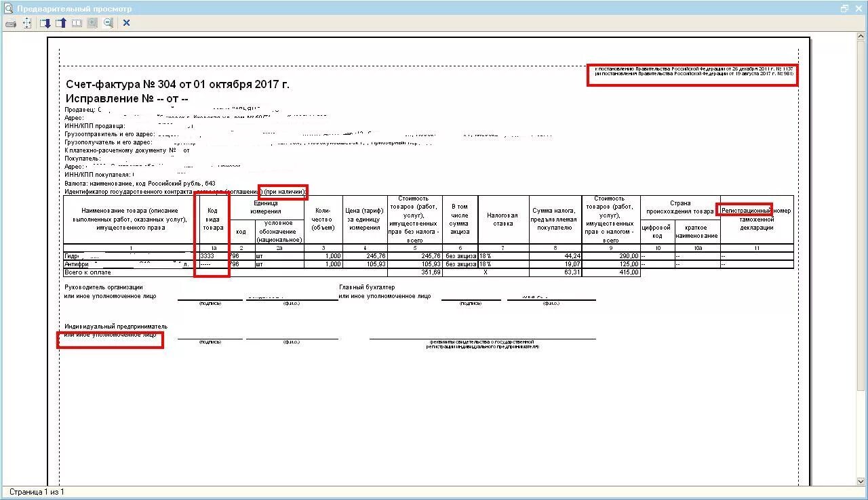Image resolution: width=868 pixels, height=500 pixels.
Task: Restore the preview window size
Action: click(844, 8)
